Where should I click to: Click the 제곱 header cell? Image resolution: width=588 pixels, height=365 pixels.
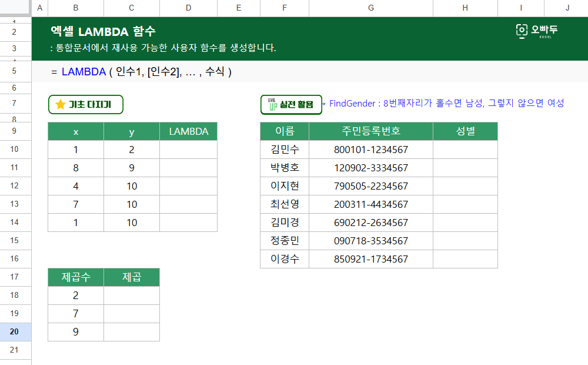coord(132,277)
